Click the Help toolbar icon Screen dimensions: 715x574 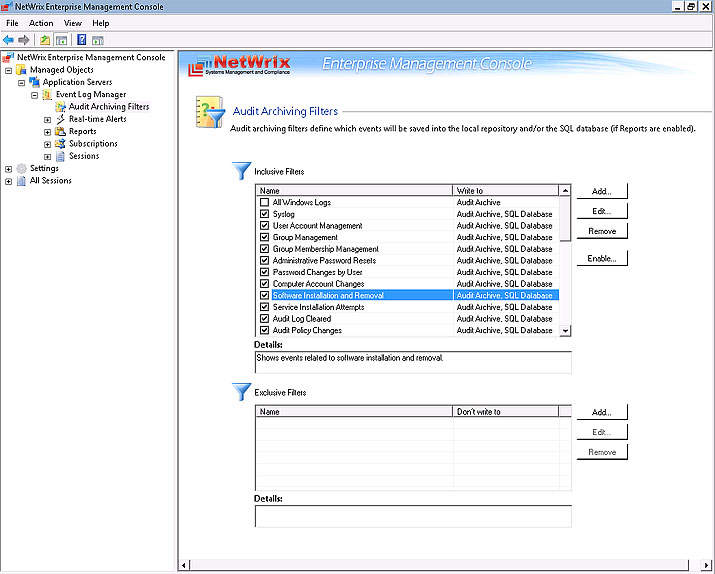(x=82, y=40)
